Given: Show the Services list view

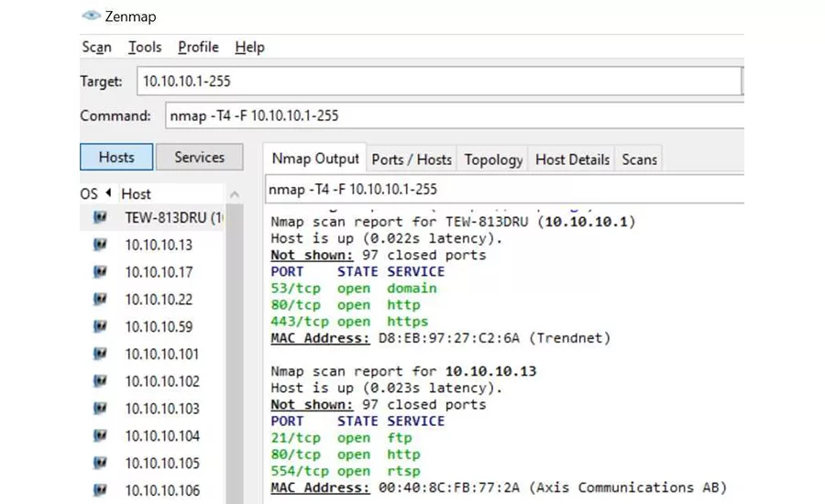Looking at the screenshot, I should point(200,157).
